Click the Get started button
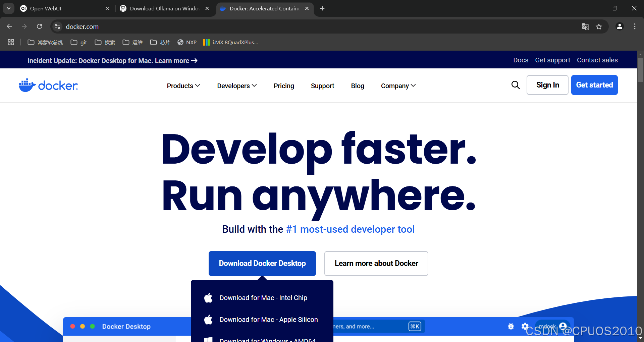Viewport: 644px width, 342px height. [x=594, y=85]
